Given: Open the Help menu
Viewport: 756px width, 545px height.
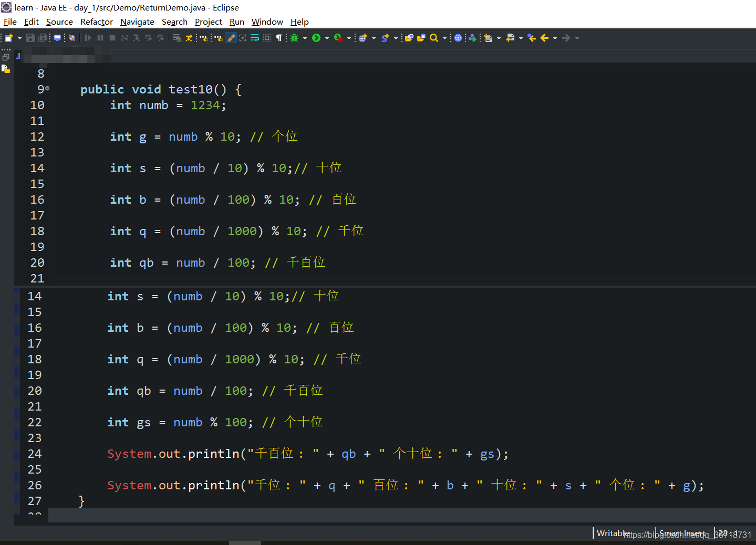Looking at the screenshot, I should 299,22.
